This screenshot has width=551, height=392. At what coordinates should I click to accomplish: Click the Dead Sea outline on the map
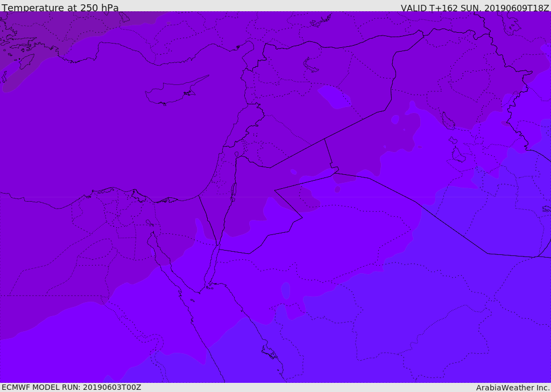[234, 190]
